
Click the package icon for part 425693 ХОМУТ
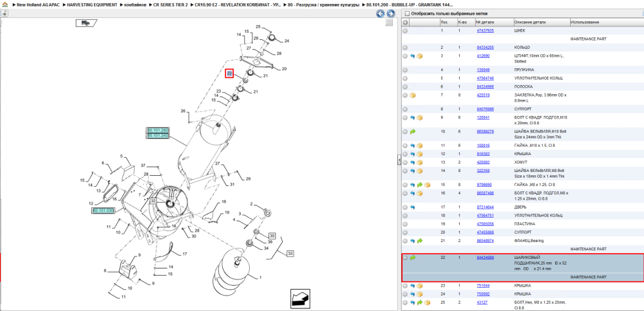(420, 162)
